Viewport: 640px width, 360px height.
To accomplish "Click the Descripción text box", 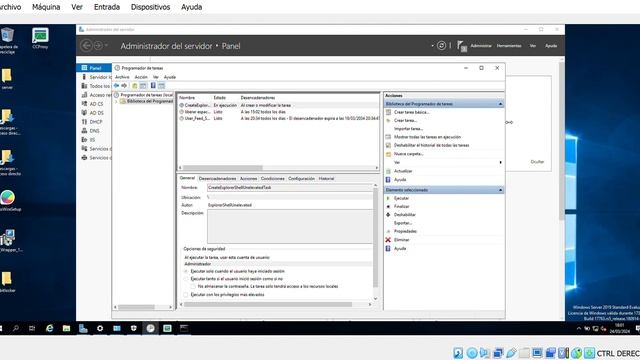I will (289, 227).
